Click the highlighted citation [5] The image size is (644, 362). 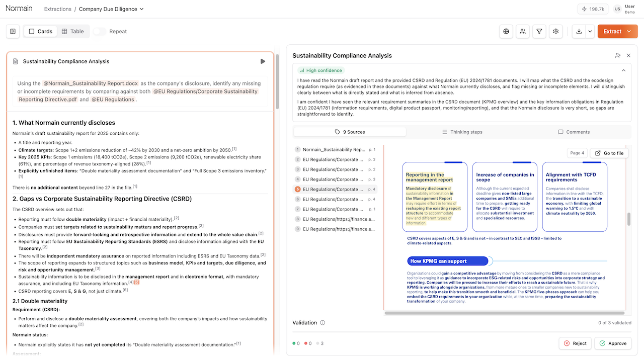[x=136, y=282]
